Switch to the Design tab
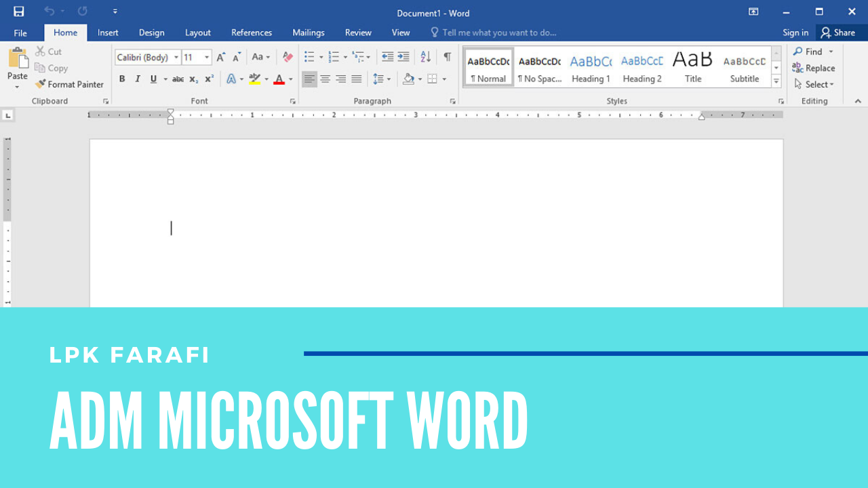Screen dimensions: 868x488 pyautogui.click(x=151, y=33)
